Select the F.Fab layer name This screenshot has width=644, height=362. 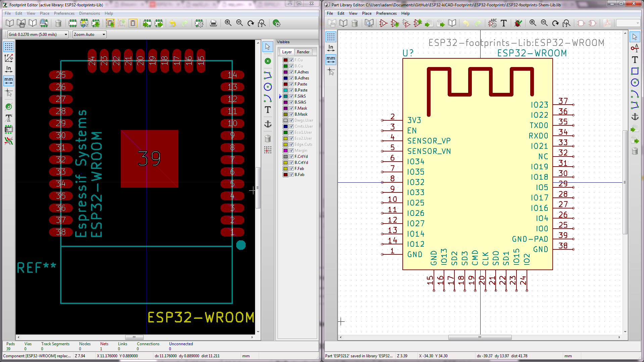coord(299,169)
